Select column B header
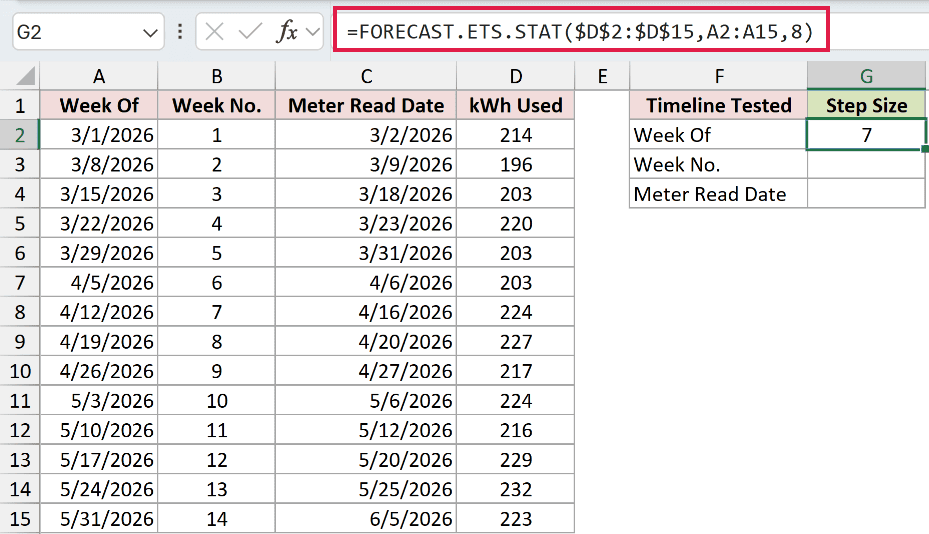Viewport: 929px width, 534px height. click(217, 76)
